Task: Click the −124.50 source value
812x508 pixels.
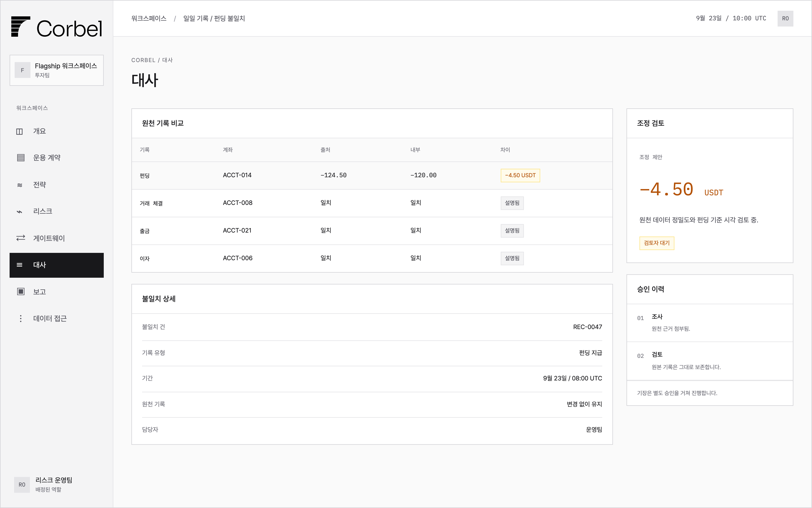Action: [333, 175]
